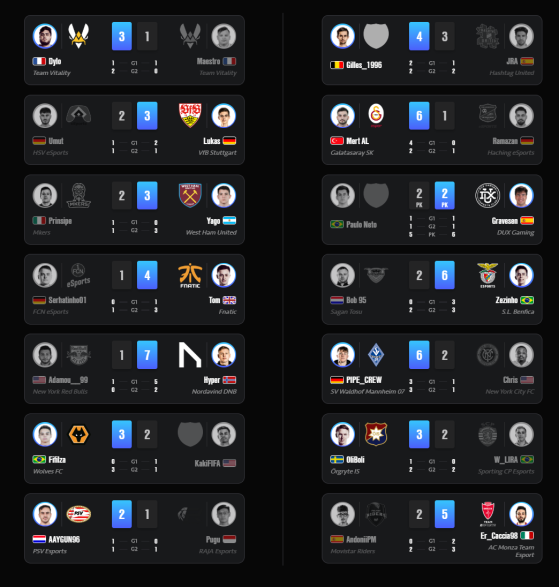
Task: Open the Paulo Neto vs Gravesen match card
Action: 432,210
